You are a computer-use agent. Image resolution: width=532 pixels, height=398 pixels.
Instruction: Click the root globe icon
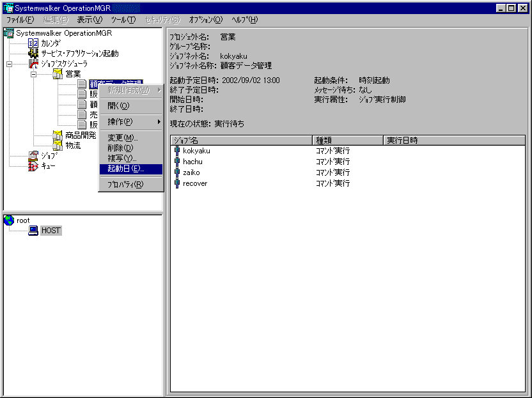9,220
